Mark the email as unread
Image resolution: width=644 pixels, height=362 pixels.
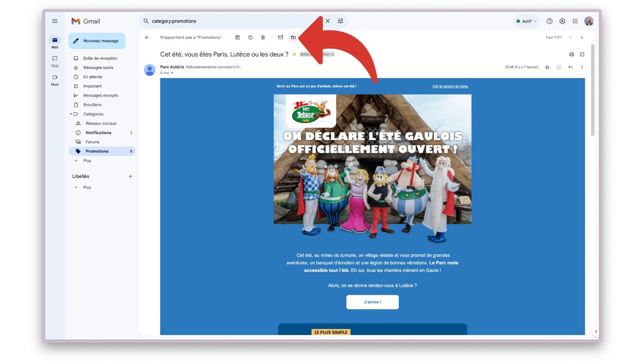point(281,37)
